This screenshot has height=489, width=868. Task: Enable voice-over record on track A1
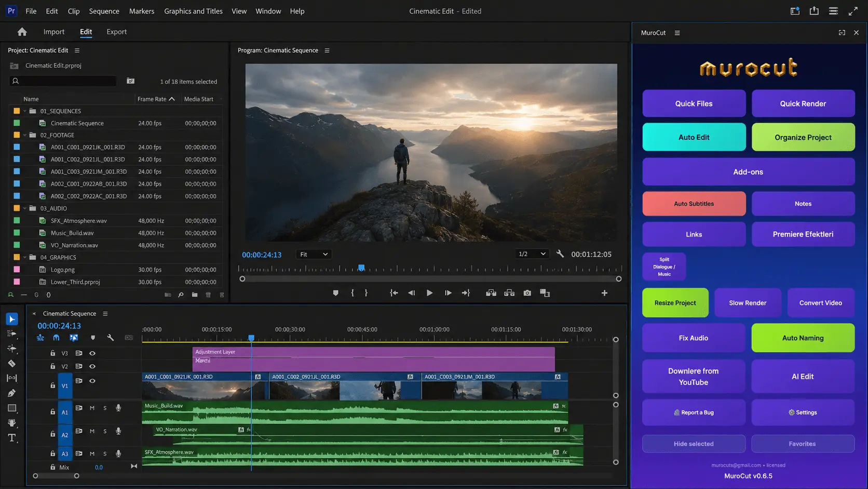[x=118, y=408]
